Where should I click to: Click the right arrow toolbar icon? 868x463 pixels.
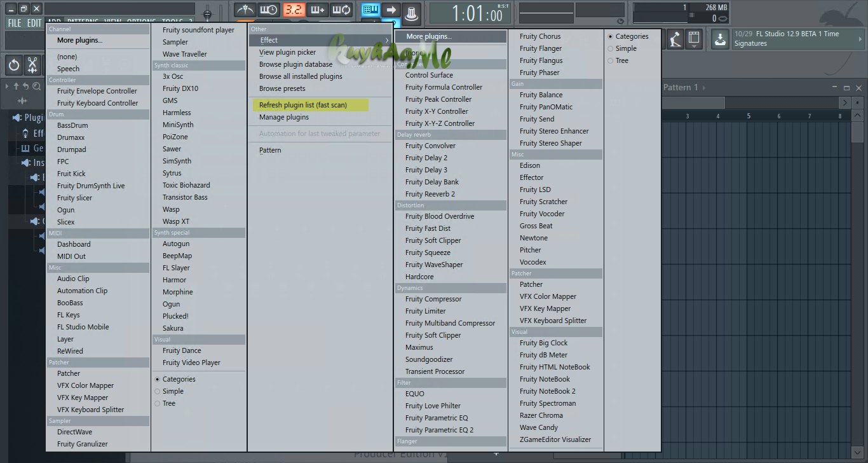click(x=391, y=10)
